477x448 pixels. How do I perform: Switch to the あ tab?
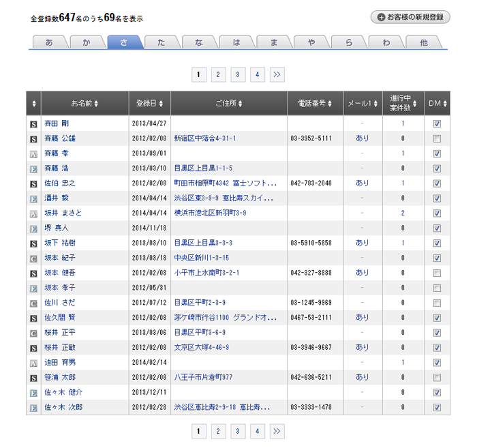click(49, 42)
